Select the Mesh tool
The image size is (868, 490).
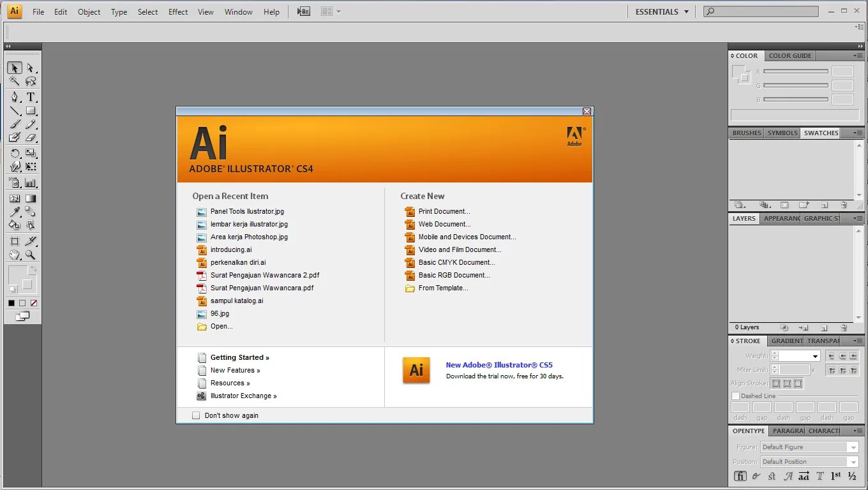tap(15, 198)
